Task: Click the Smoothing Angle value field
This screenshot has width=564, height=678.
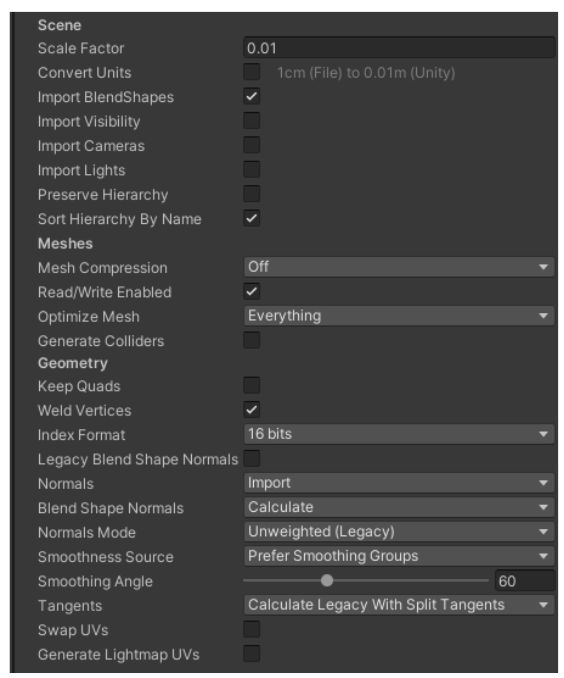Action: (x=525, y=581)
